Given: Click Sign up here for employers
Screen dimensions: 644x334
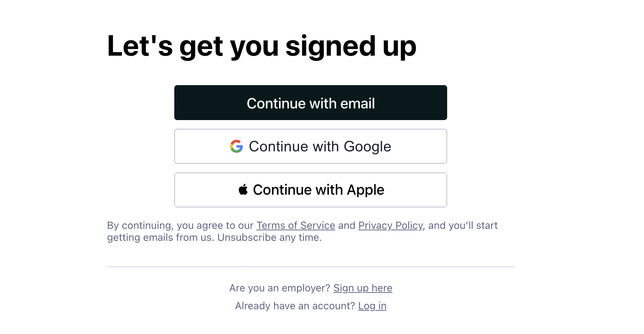Looking at the screenshot, I should click(362, 288).
